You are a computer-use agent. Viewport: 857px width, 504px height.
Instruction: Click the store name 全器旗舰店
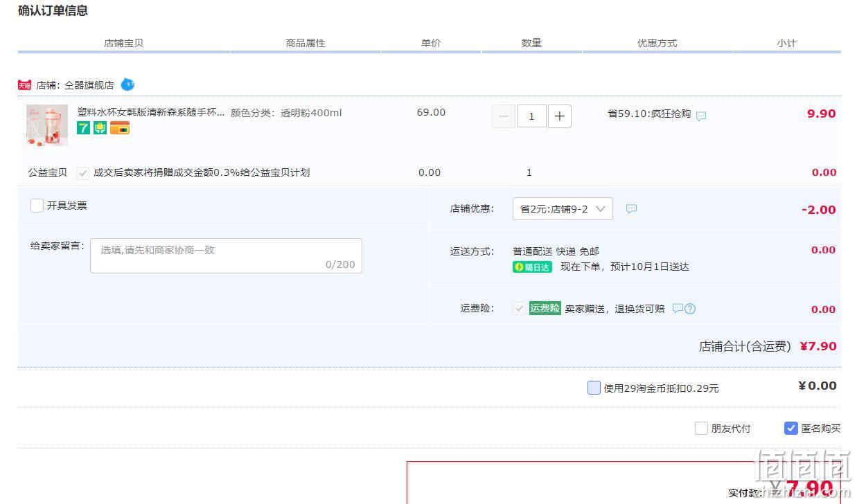(89, 85)
